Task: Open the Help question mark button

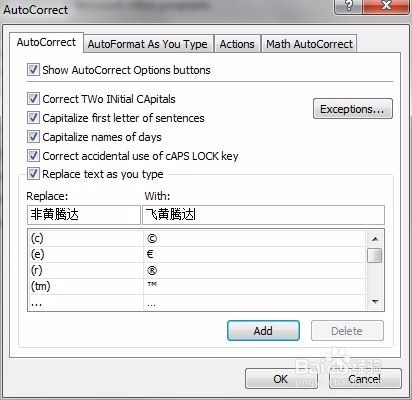Action: pos(348,6)
